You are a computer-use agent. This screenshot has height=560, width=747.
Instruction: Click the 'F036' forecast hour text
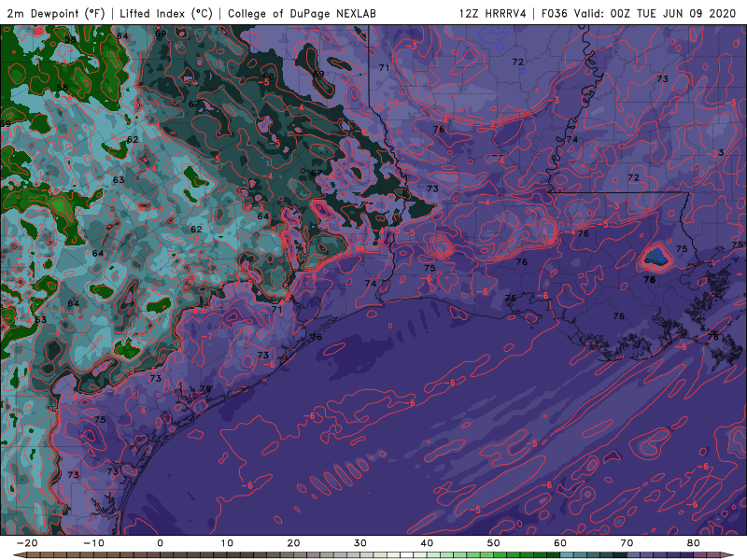click(555, 13)
